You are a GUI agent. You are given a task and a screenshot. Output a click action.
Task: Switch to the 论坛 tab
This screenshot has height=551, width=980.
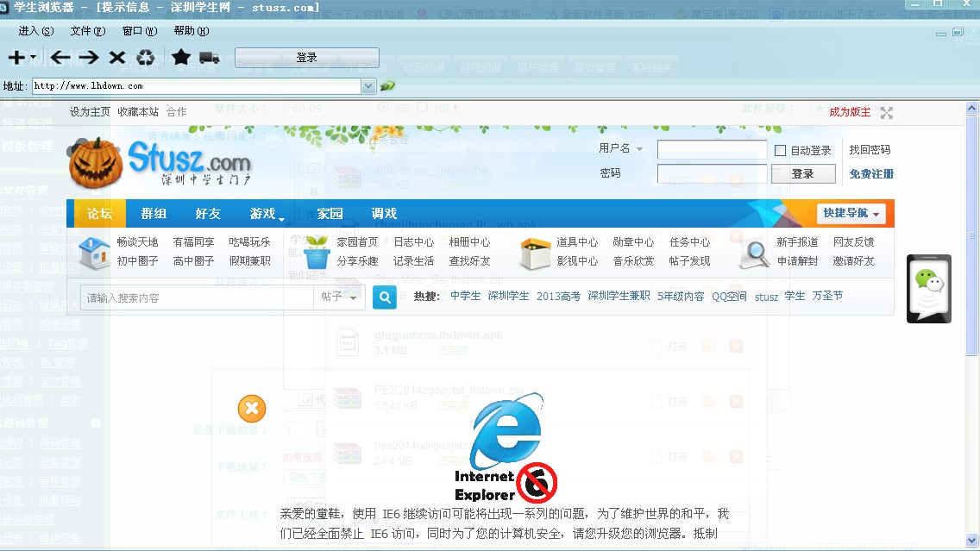coord(99,214)
